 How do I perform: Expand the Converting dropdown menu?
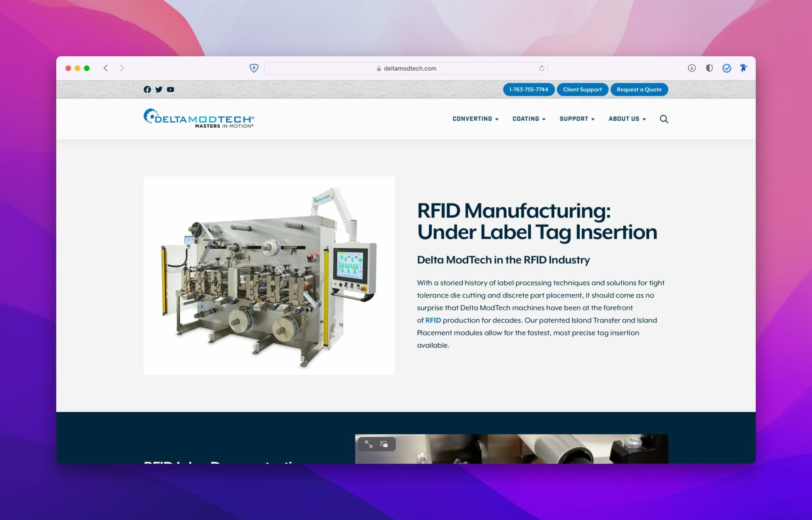coord(475,119)
